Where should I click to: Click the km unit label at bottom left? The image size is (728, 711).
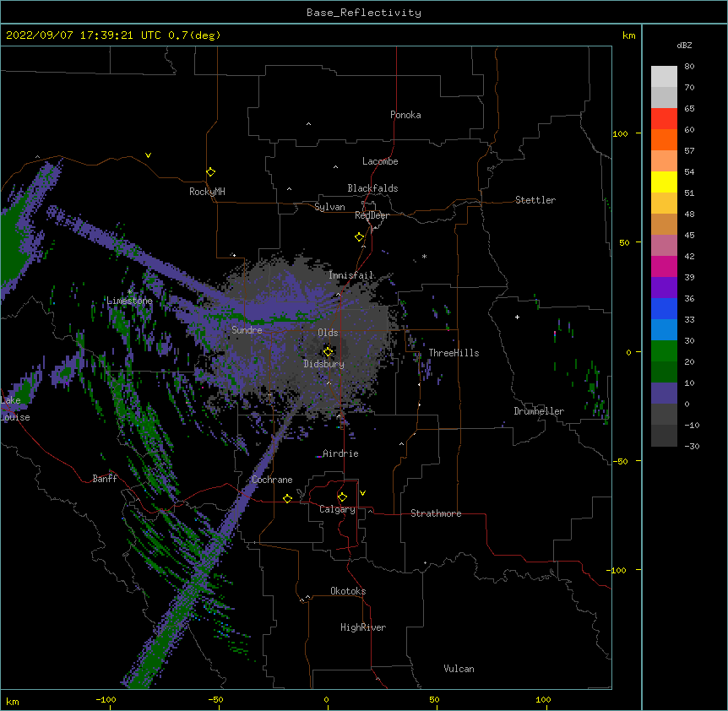coord(13,702)
